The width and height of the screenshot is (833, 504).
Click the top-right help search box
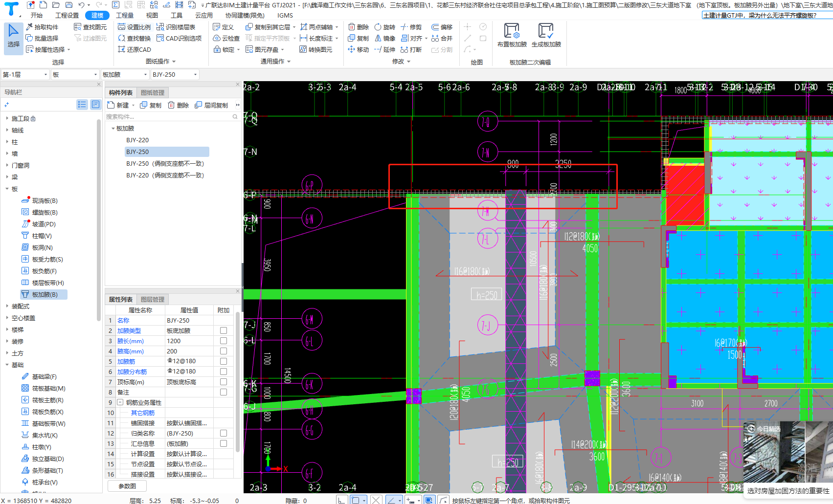[x=767, y=15]
